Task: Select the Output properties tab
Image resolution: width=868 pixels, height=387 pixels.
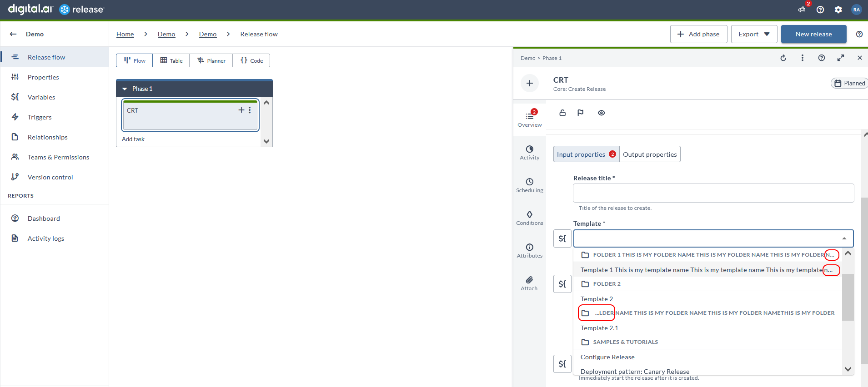Action: [650, 154]
